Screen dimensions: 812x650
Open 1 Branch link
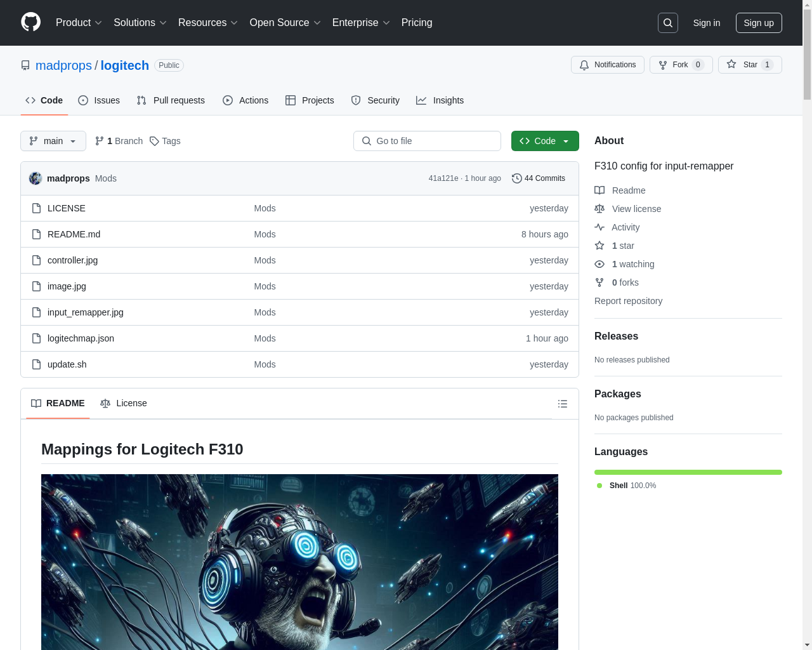pyautogui.click(x=119, y=141)
